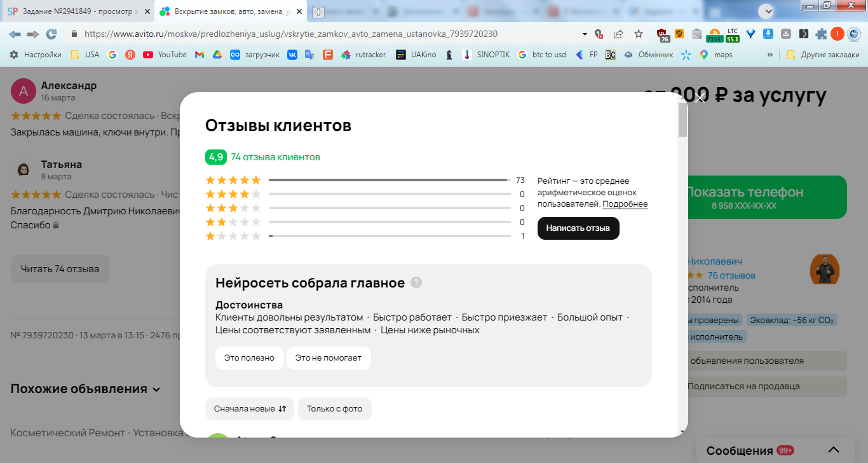Open the Настройки bookmark
This screenshot has height=463, width=868.
pos(36,55)
